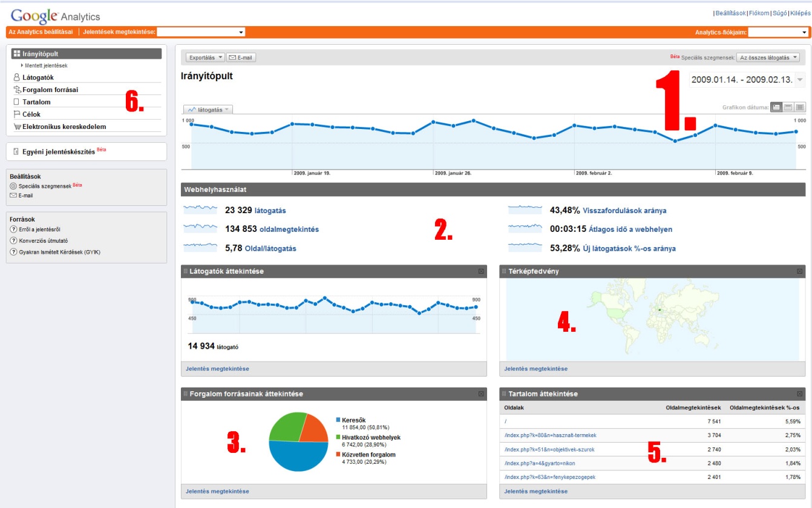Click the Oldal/látogatás link

click(270, 248)
